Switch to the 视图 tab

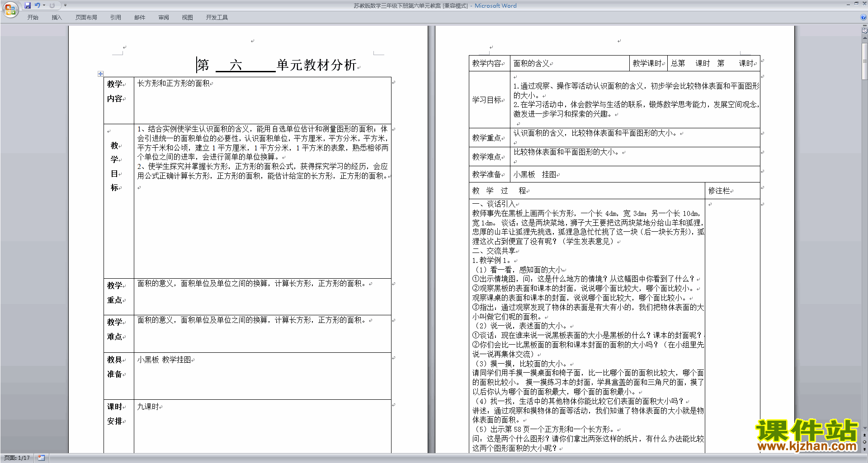tap(188, 18)
